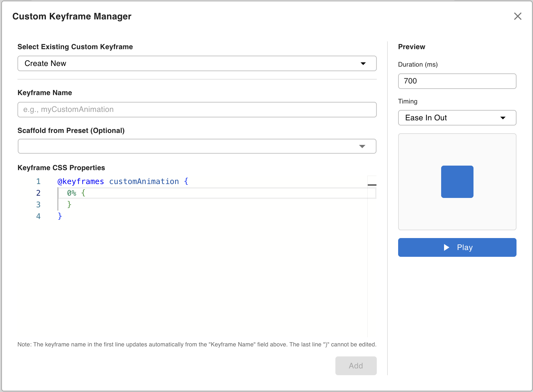Click the disabled Add button
This screenshot has height=392, width=533.
[356, 366]
